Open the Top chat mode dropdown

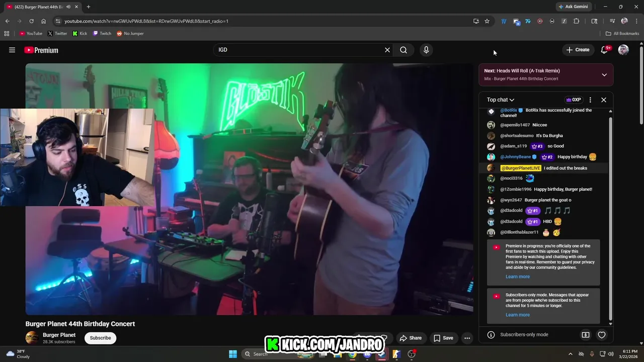[500, 100]
